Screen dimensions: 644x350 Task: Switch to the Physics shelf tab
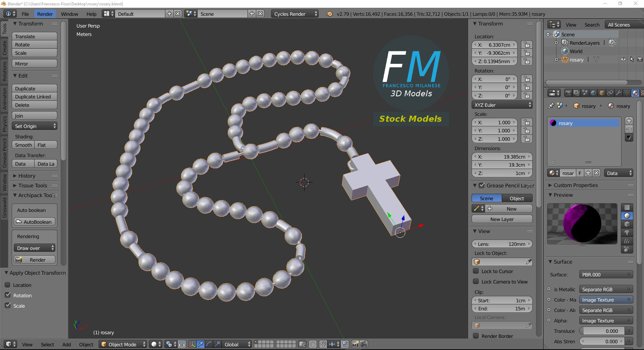point(5,124)
